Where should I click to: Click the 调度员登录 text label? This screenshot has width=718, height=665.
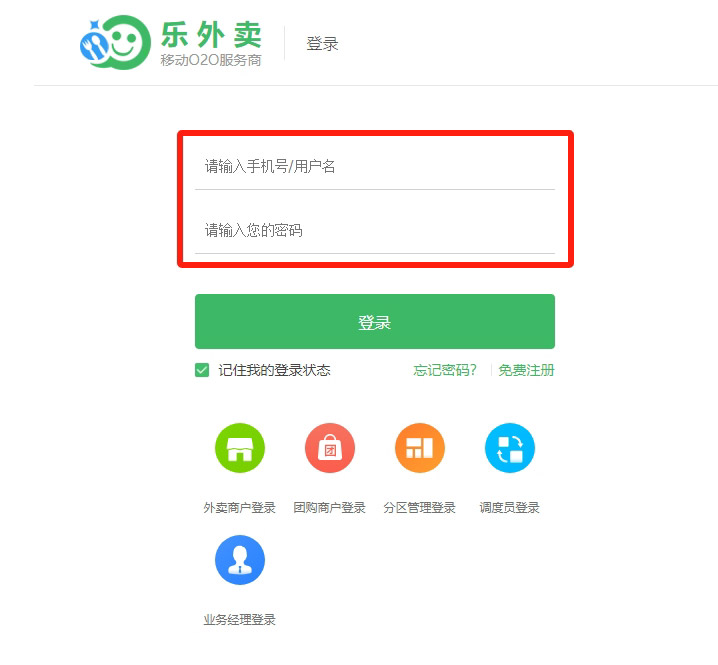510,507
